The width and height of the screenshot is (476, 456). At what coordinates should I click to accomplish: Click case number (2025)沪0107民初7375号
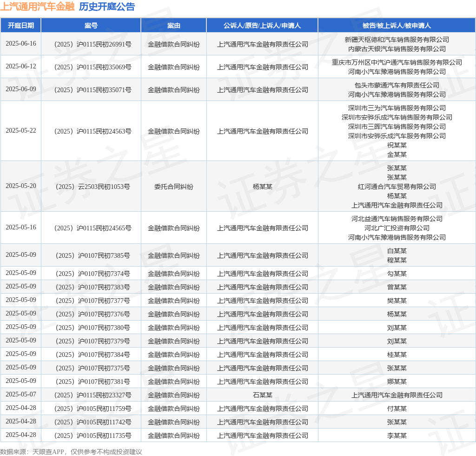(93, 368)
